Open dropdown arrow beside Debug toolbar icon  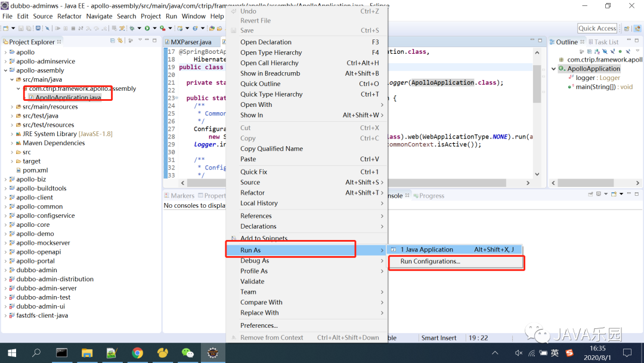click(x=139, y=29)
